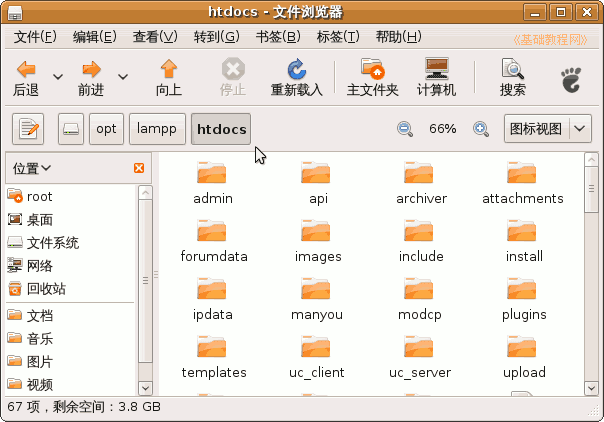
Task: Go back with the 后退 arrow icon
Action: pyautogui.click(x=26, y=69)
